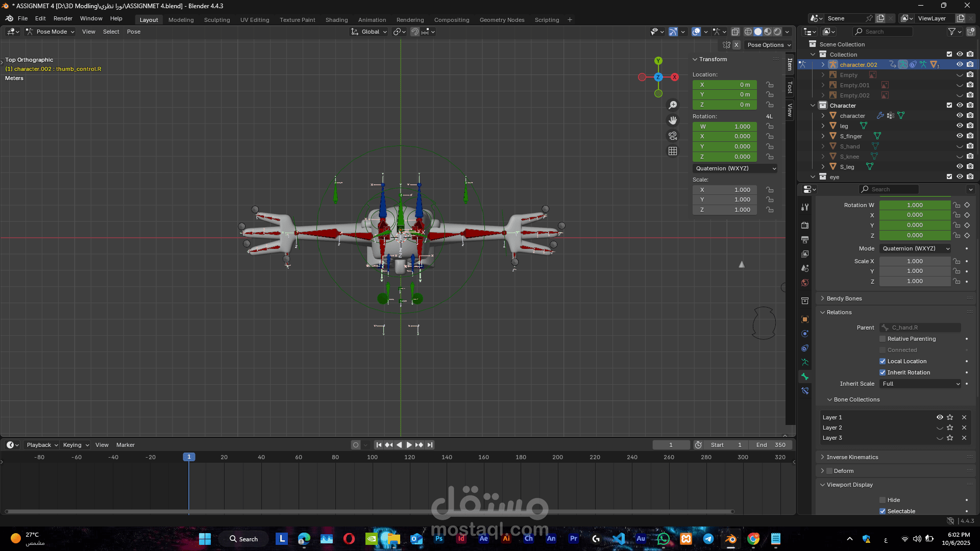This screenshot has width=980, height=551.
Task: Open the outliner filter funnel
Action: click(951, 32)
